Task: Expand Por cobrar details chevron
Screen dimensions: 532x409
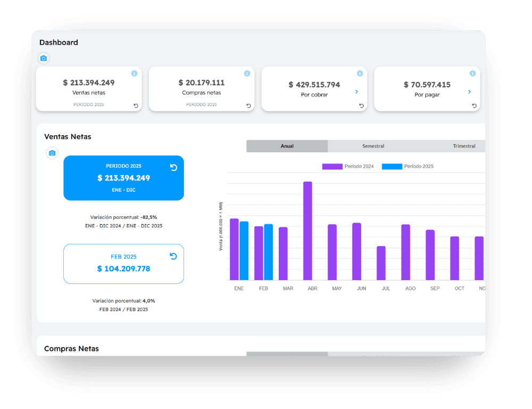Action: point(356,92)
